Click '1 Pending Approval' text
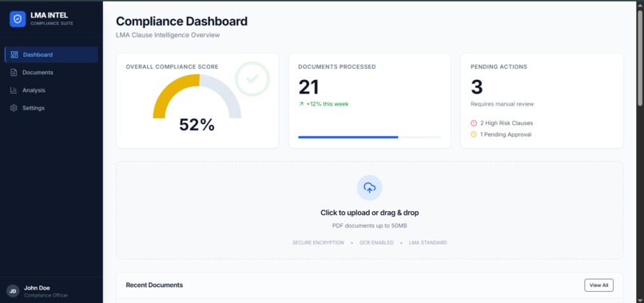Screen dimensions: 644x303 (506, 134)
